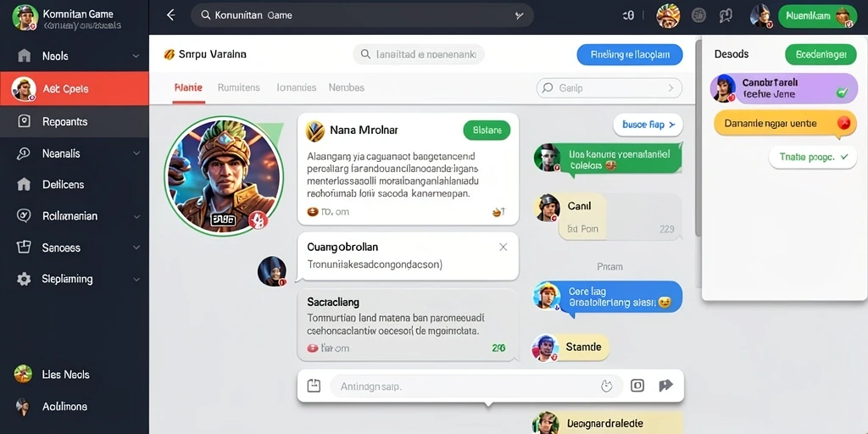Switch to the Rlanie tab
This screenshot has width=868, height=434.
(x=188, y=87)
